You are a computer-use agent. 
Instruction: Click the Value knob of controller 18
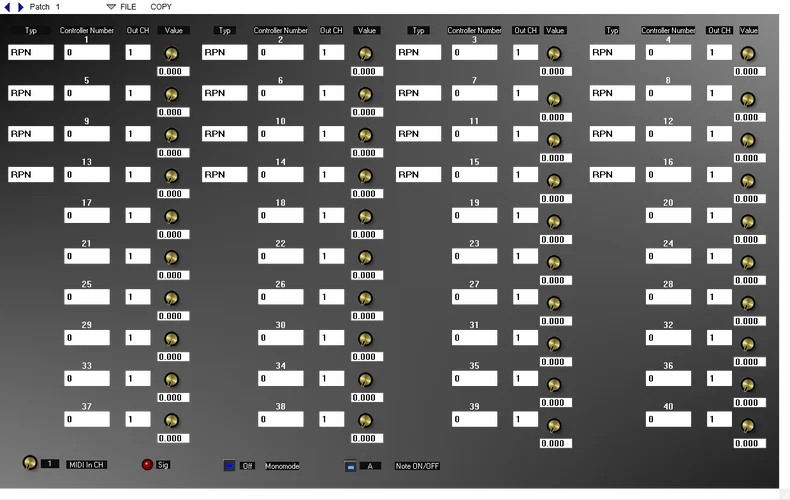[365, 217]
